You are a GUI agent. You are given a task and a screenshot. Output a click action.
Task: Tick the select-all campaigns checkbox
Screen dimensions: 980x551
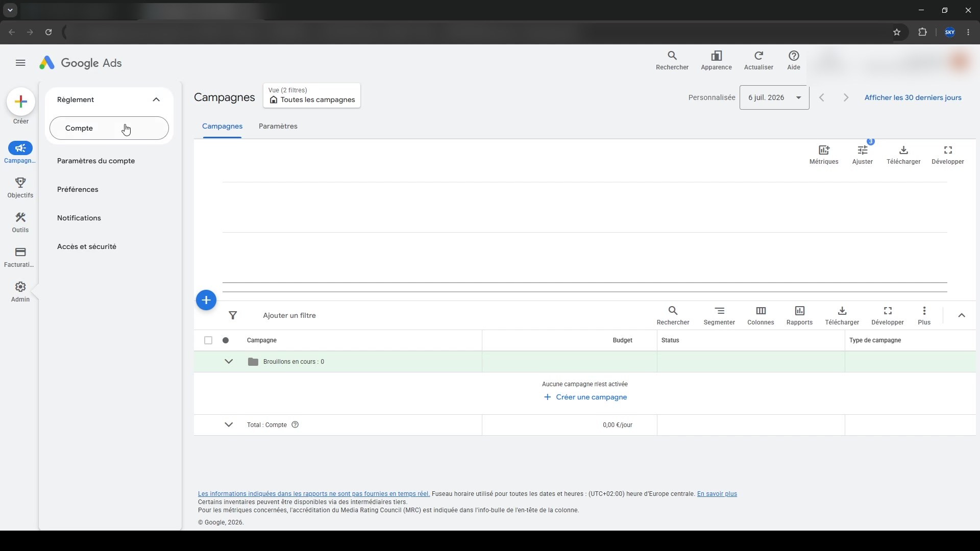pos(208,340)
